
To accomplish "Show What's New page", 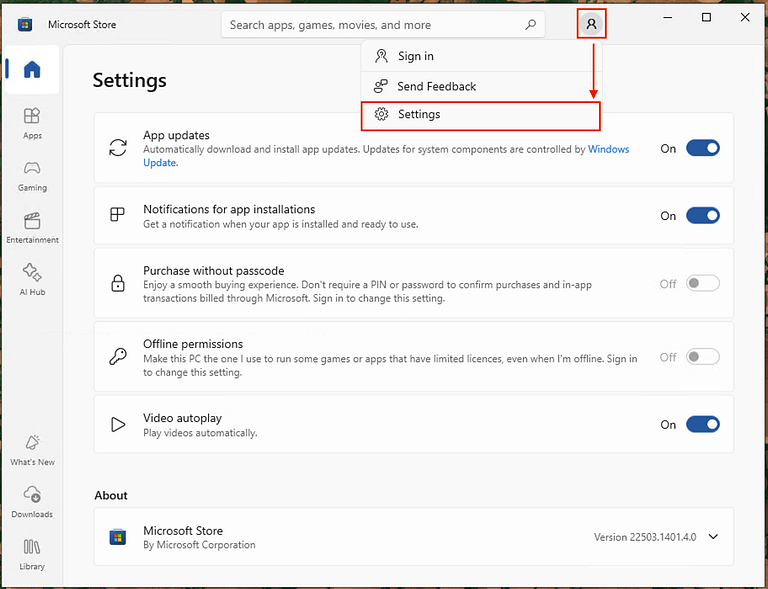I will [x=32, y=449].
